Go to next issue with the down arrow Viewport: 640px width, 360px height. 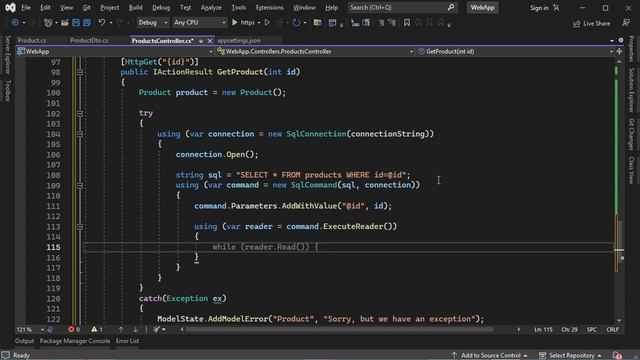click(x=136, y=329)
